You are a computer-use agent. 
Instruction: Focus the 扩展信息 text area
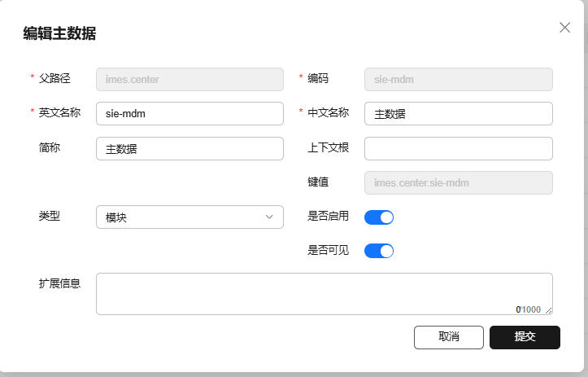[x=324, y=294]
